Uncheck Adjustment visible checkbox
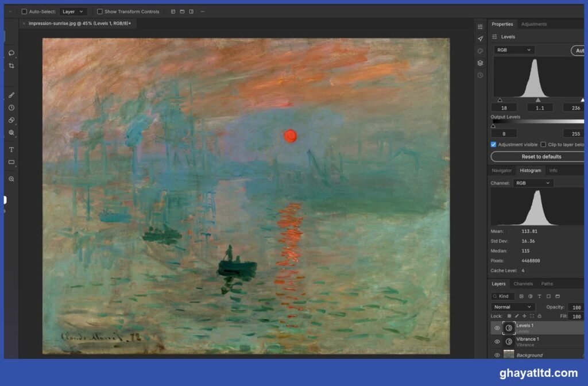Screen dimensions: 588x386 click(493, 144)
